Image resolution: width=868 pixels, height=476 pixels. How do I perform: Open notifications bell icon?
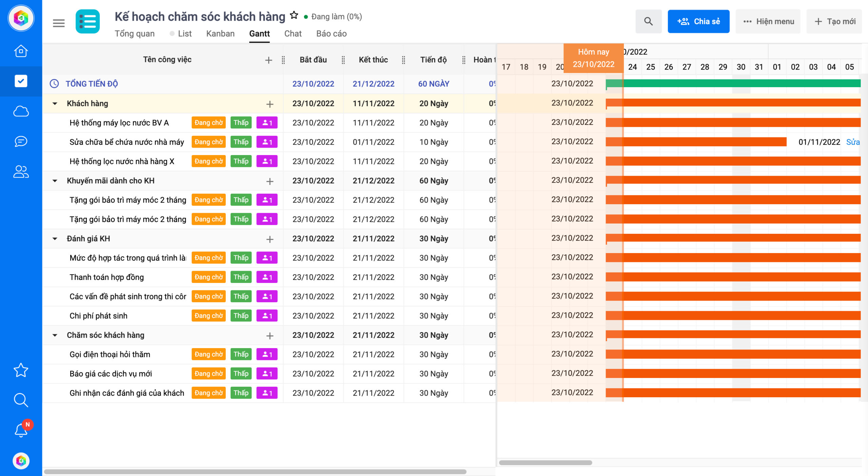[21, 430]
